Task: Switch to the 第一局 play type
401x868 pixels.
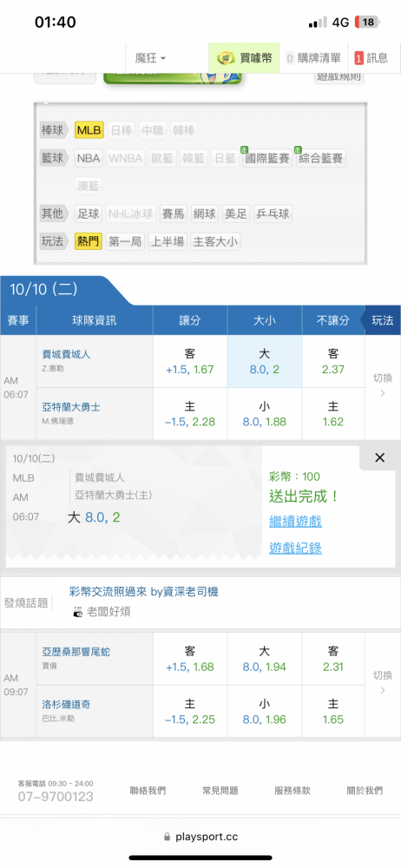Action: click(x=125, y=241)
